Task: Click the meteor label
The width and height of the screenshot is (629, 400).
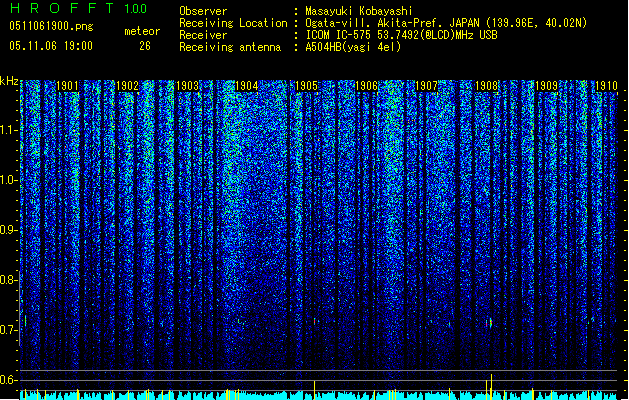Action: (x=142, y=31)
